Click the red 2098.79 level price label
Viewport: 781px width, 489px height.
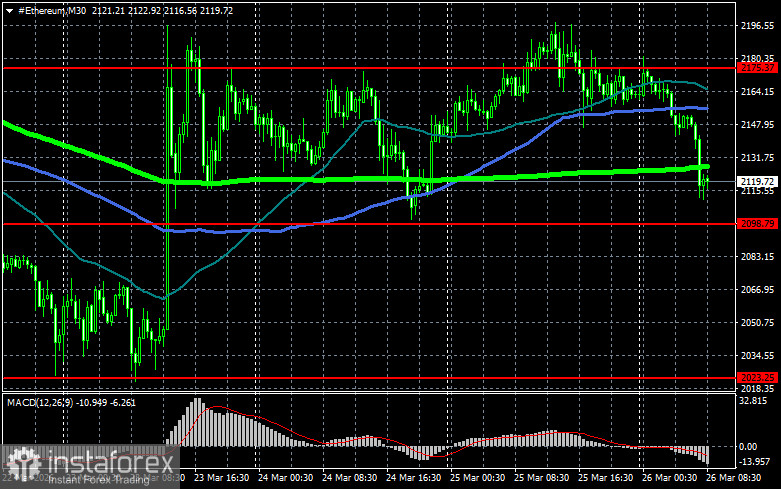[x=758, y=224]
